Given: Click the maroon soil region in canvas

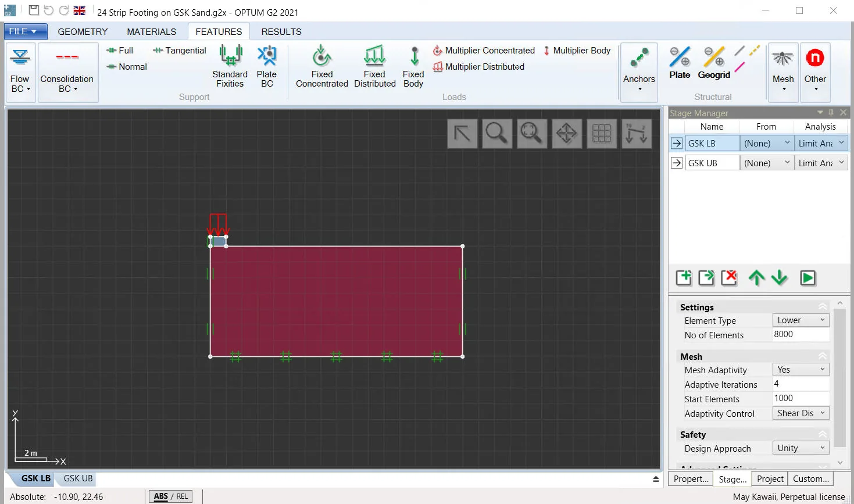Looking at the screenshot, I should point(336,301).
